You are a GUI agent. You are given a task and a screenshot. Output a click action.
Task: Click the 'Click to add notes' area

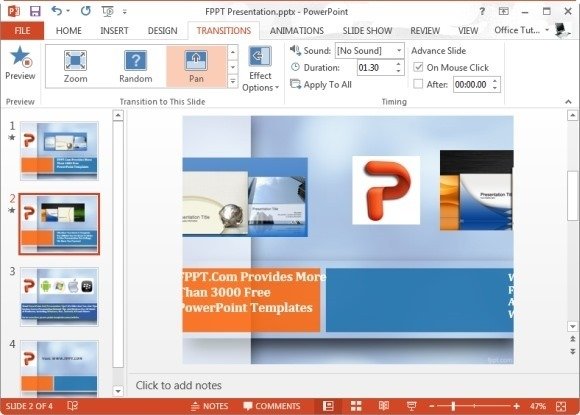click(178, 385)
